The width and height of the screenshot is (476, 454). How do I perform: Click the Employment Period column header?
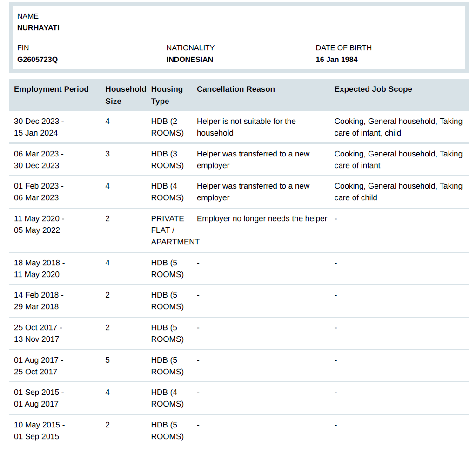click(51, 89)
